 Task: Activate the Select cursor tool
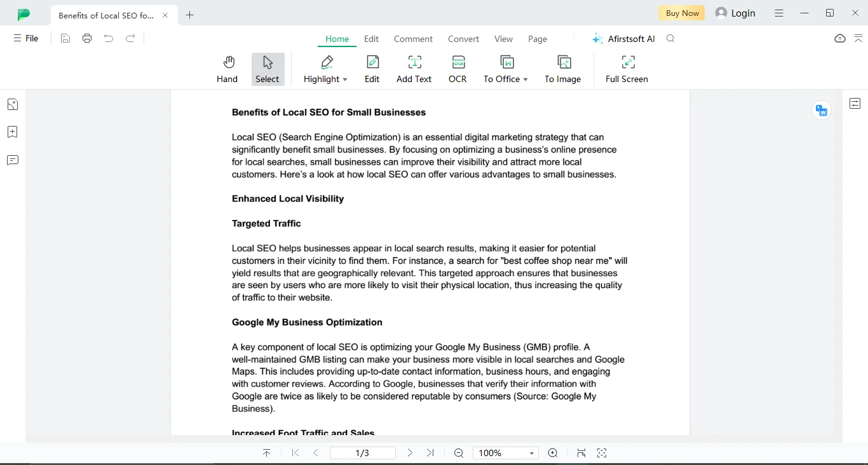268,69
